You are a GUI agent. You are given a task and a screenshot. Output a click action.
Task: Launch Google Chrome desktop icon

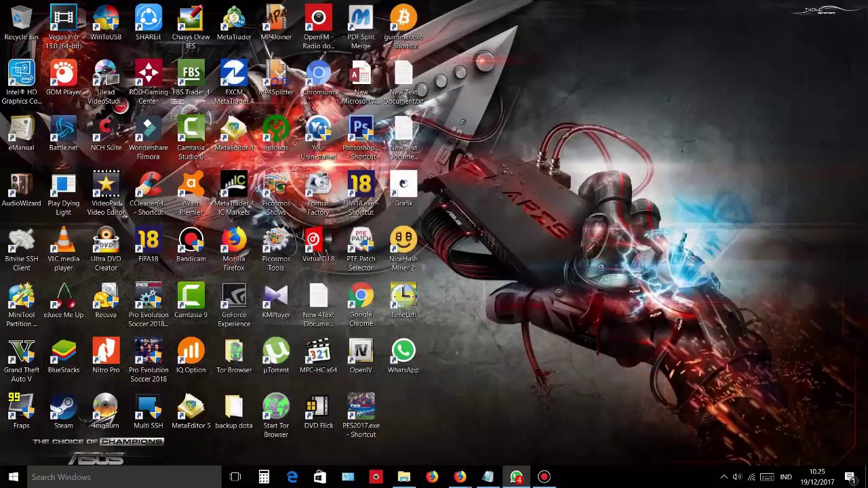coord(361,304)
